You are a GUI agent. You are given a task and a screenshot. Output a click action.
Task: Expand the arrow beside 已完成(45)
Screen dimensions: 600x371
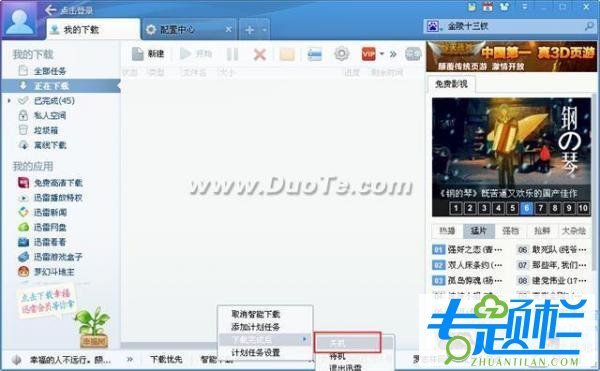(x=9, y=101)
